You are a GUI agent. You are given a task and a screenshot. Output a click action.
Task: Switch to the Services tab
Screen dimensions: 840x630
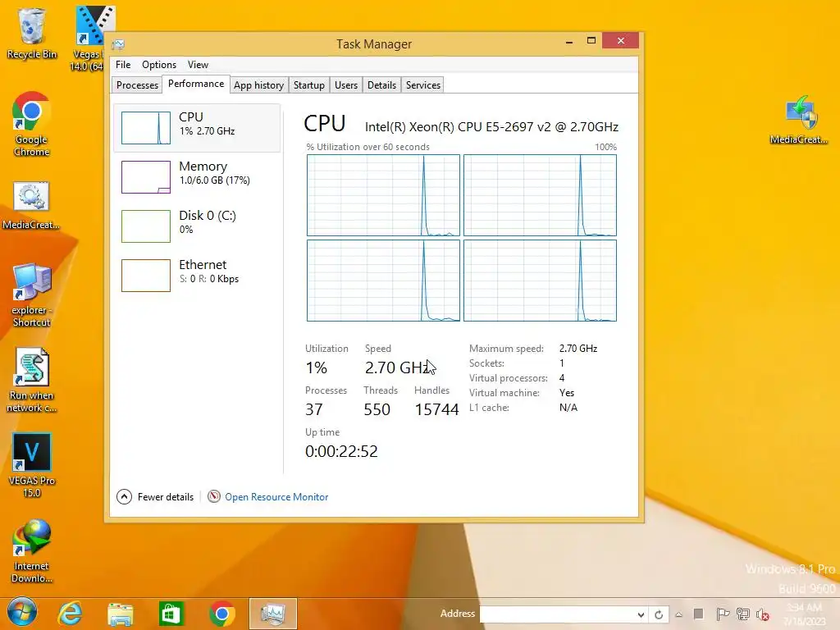[x=423, y=85]
